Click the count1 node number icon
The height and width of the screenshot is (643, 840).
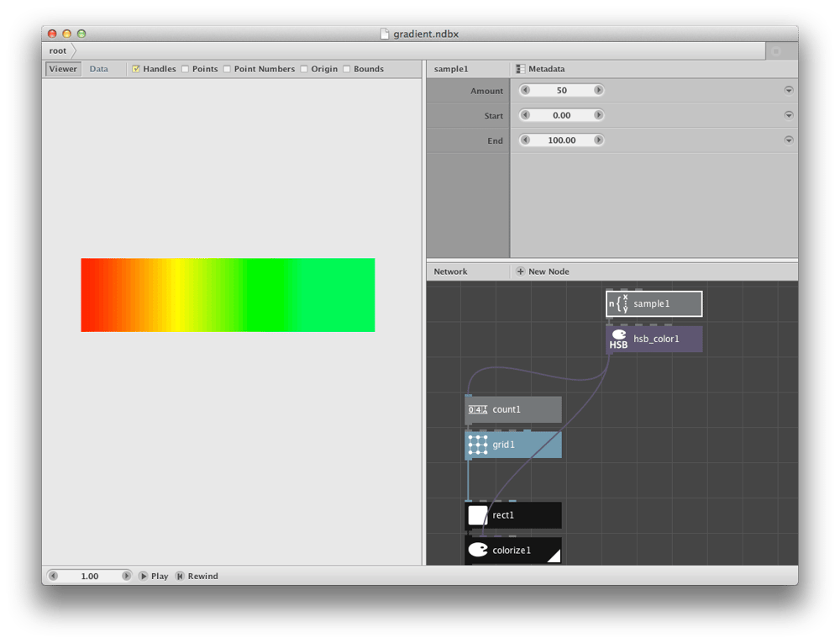click(477, 410)
